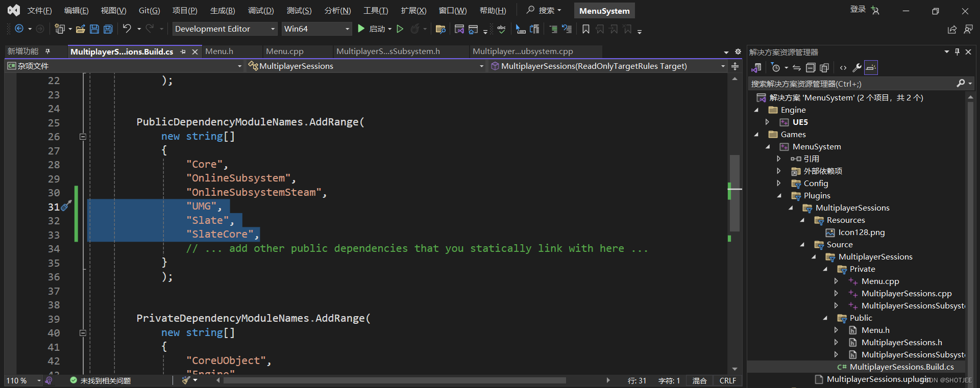Click the split editor window icon
The width and height of the screenshot is (980, 388).
coord(735,66)
